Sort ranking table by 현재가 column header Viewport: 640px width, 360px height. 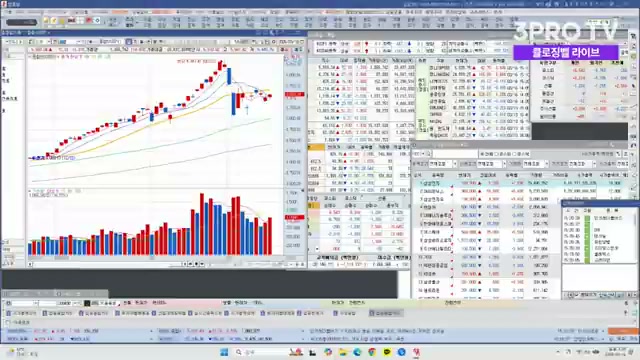[464, 175]
